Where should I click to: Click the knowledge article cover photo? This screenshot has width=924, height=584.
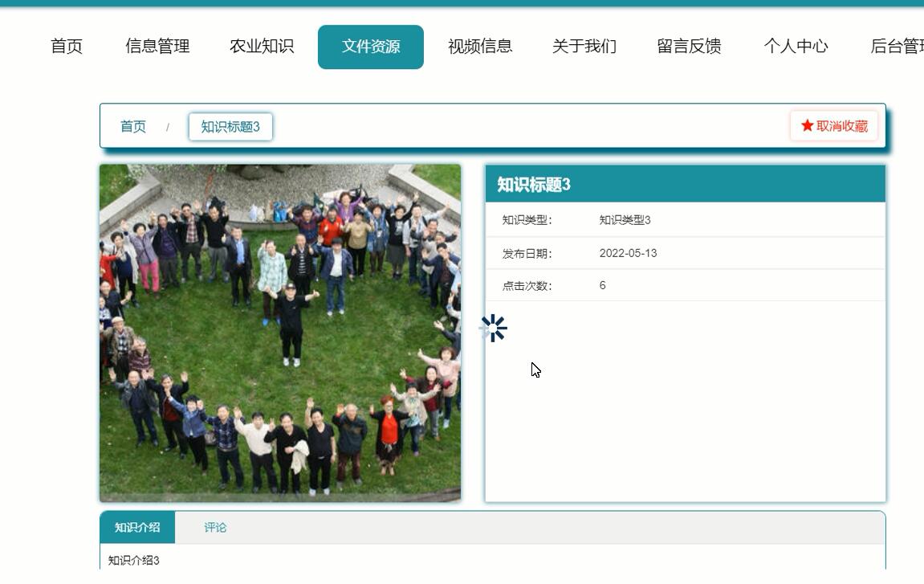[x=281, y=332]
